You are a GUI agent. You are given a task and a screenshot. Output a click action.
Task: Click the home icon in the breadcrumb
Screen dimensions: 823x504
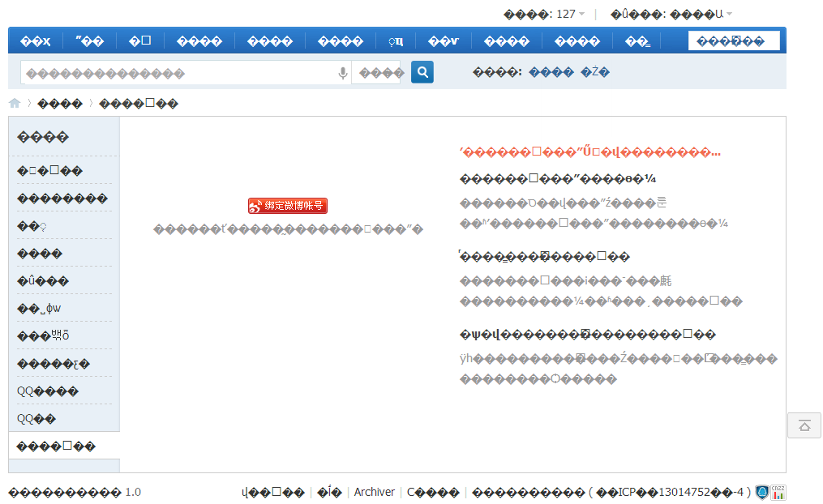coord(15,104)
